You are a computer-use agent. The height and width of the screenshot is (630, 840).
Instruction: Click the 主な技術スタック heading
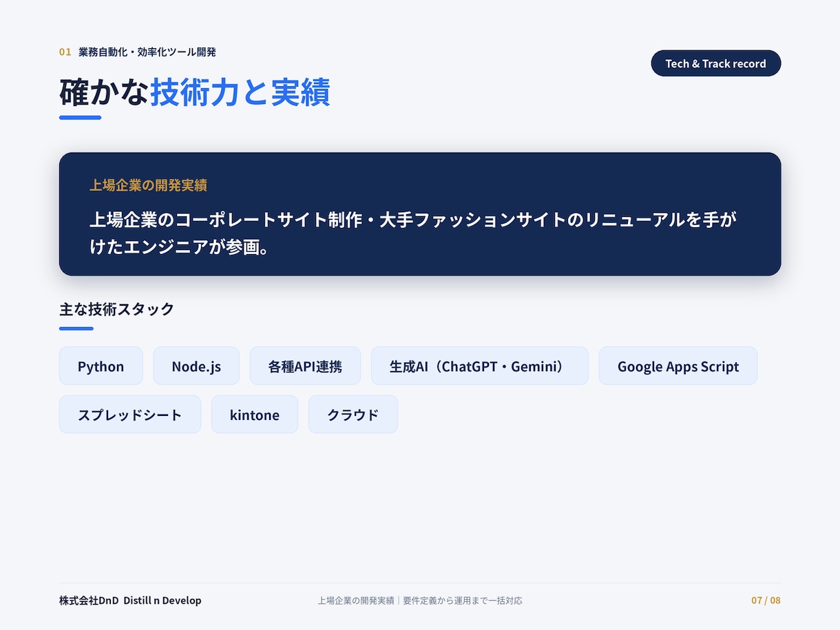tap(117, 309)
